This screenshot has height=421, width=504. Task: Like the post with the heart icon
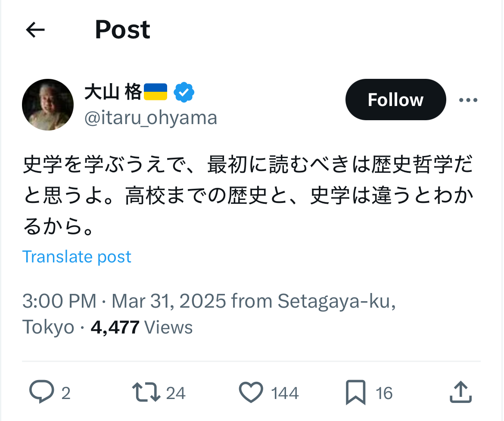tap(251, 392)
